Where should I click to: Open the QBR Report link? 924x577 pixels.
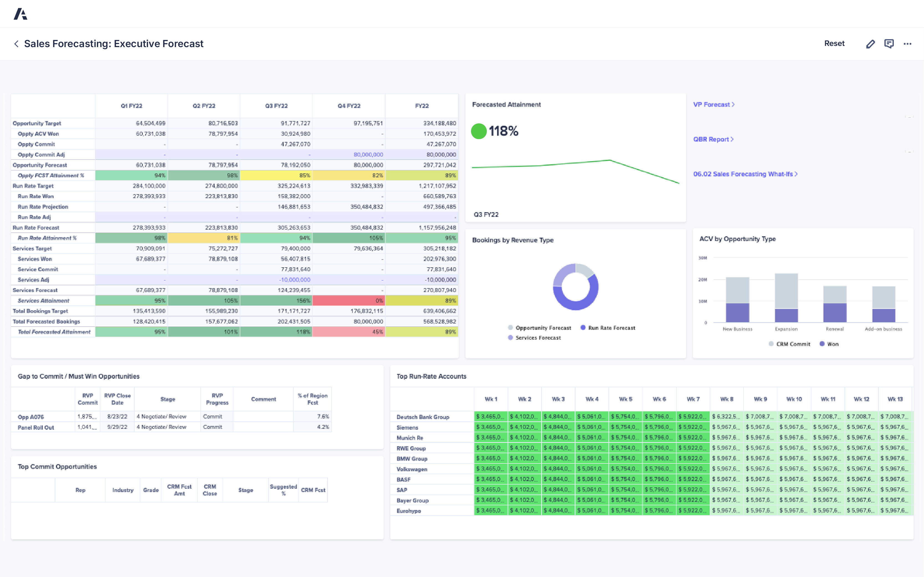[714, 139]
